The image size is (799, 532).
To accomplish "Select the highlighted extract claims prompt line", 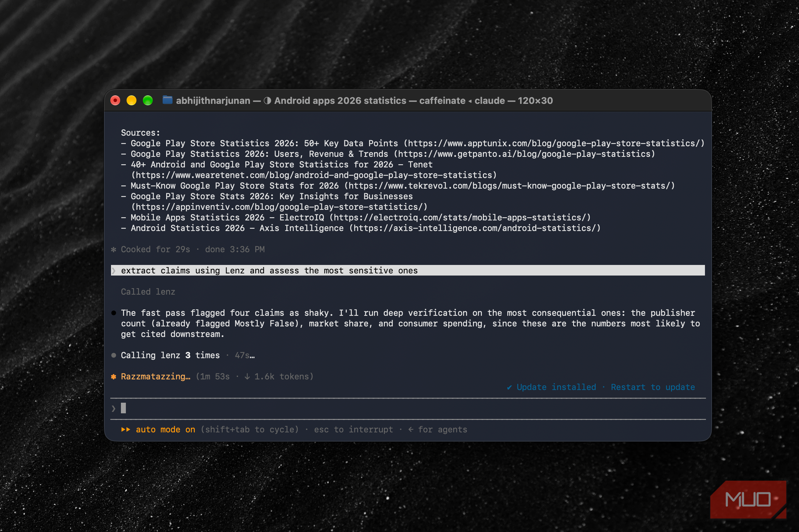I will 408,271.
